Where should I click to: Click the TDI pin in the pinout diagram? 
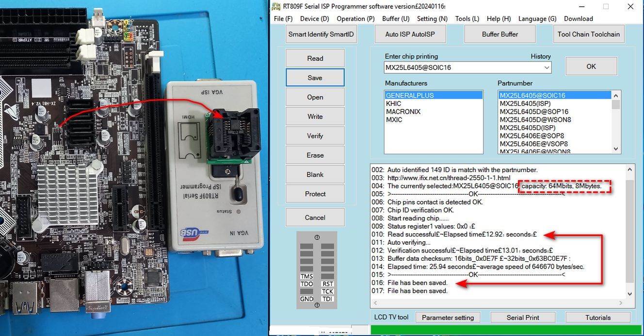click(x=328, y=299)
